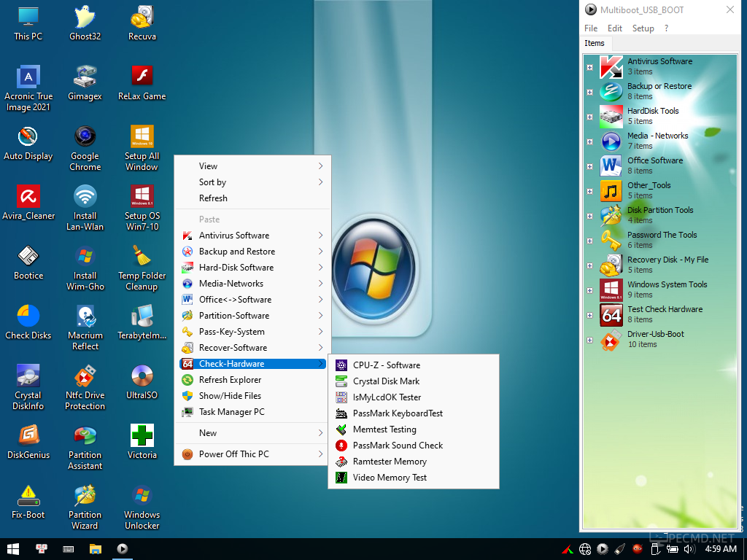
Task: Expand Backup or Restore tree node
Action: point(589,92)
